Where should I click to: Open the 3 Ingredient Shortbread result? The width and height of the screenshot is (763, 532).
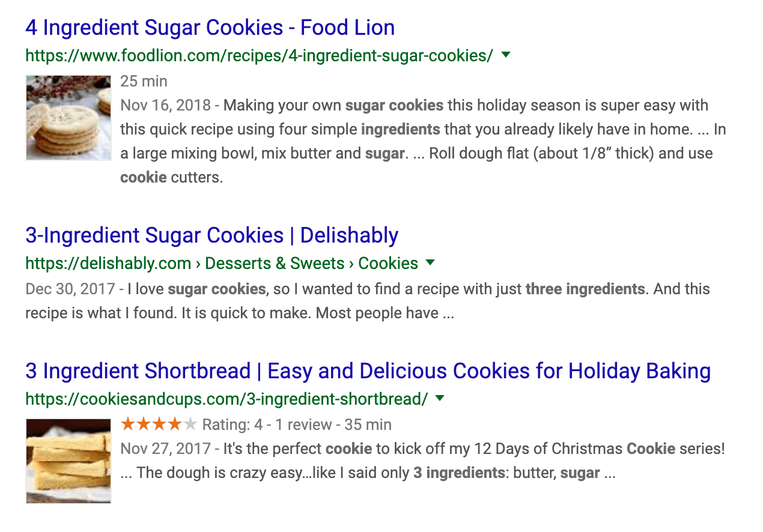pos(368,371)
